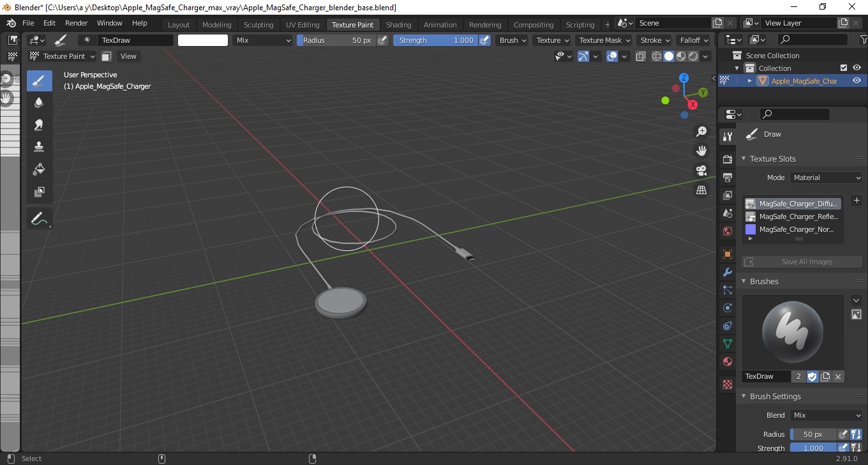Open the View Layer properties tab

click(727, 195)
